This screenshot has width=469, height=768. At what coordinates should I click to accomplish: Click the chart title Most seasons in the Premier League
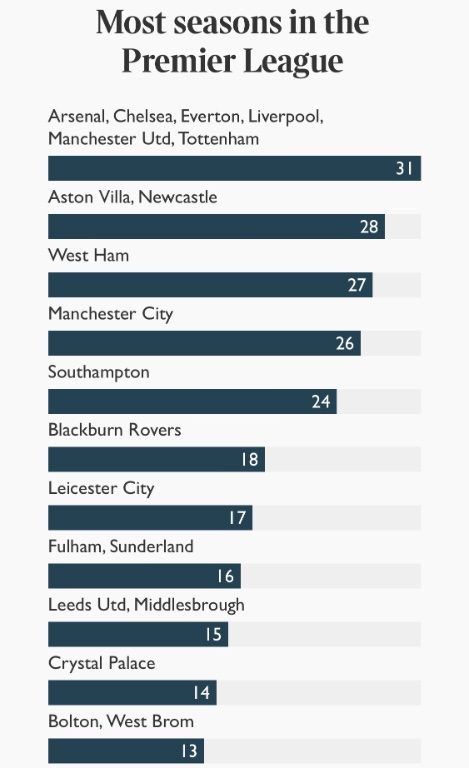point(233,42)
